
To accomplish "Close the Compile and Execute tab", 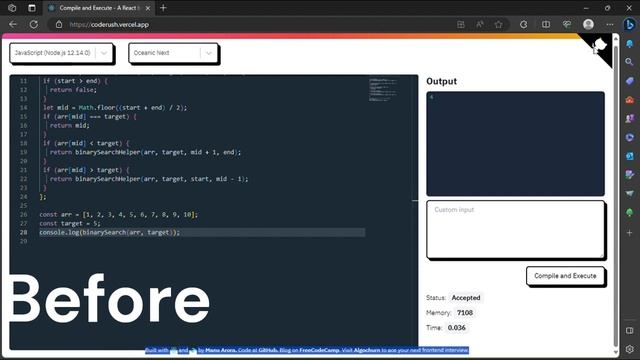I will click(x=148, y=8).
